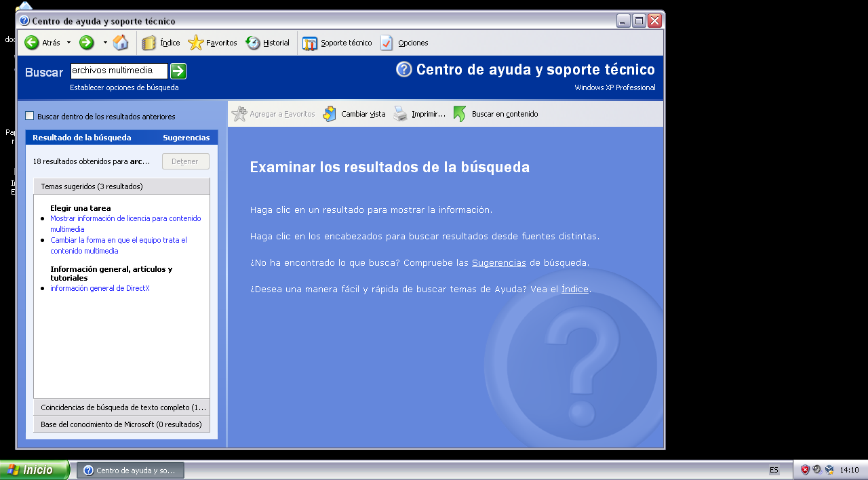Open información general de DirectX link

coord(100,288)
